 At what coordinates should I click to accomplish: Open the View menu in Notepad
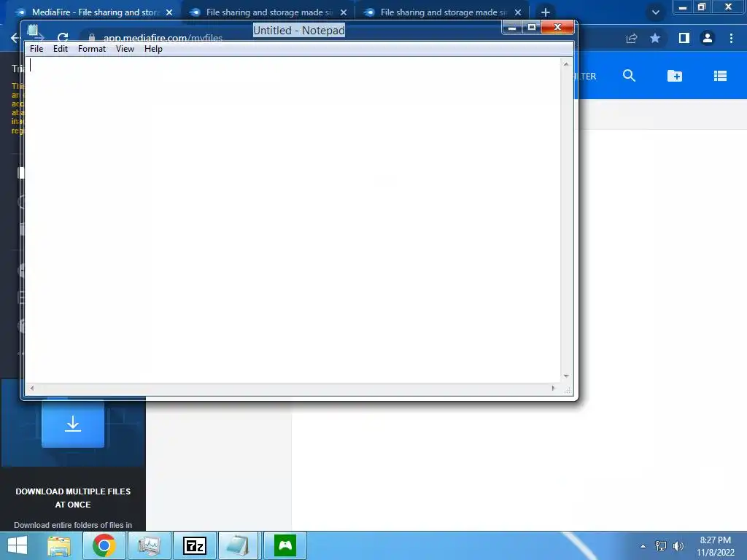(x=125, y=49)
